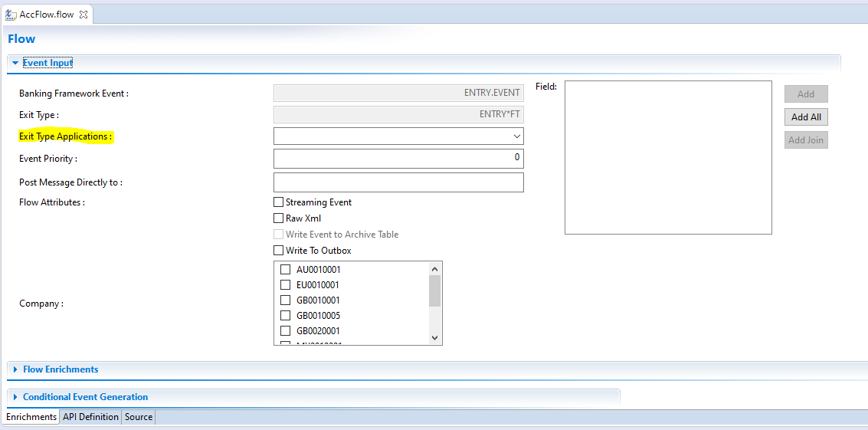This screenshot has height=430, width=868.
Task: Close the AccFlow.flow editor tab
Action: pos(84,15)
